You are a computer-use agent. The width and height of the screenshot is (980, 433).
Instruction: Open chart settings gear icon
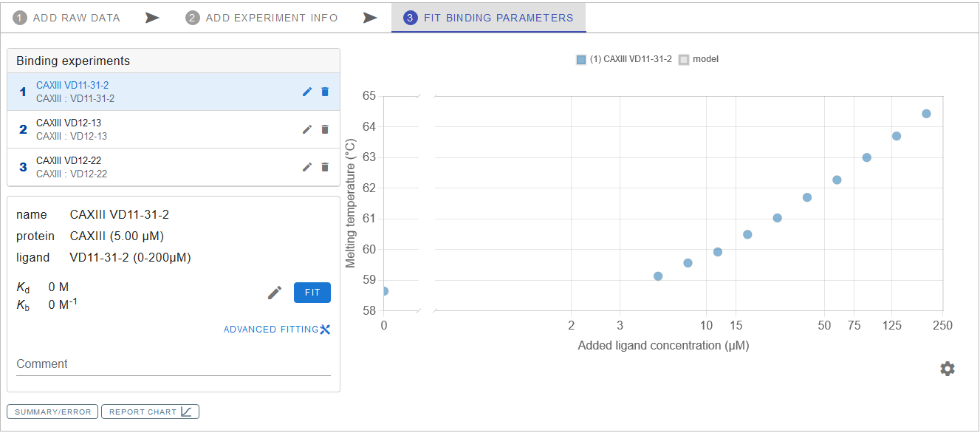point(948,369)
